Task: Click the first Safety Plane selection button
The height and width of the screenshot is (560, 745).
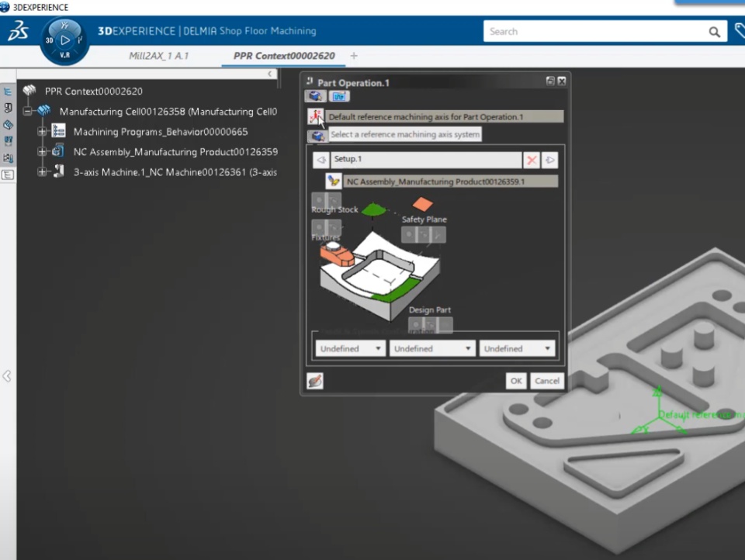Action: pyautogui.click(x=409, y=235)
